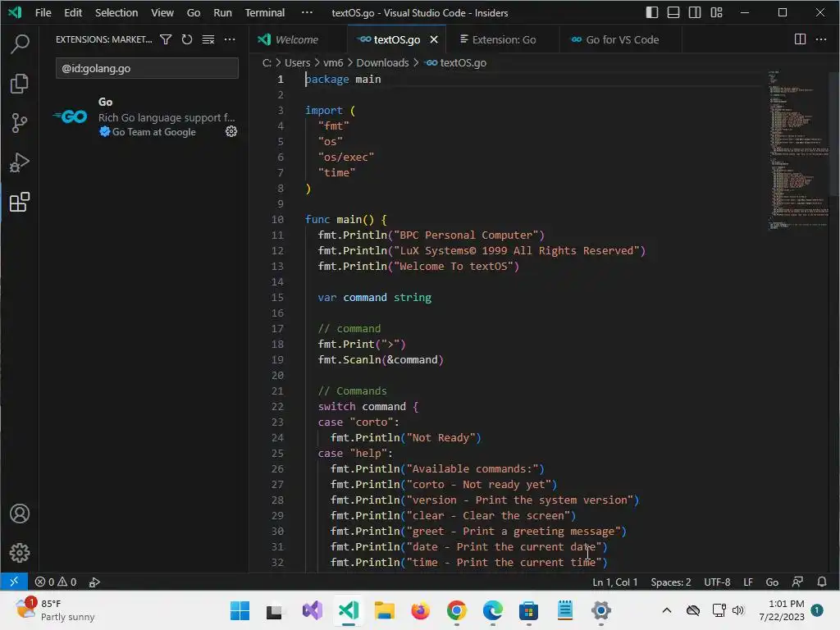Open the Run menu
The height and width of the screenshot is (630, 840).
222,12
